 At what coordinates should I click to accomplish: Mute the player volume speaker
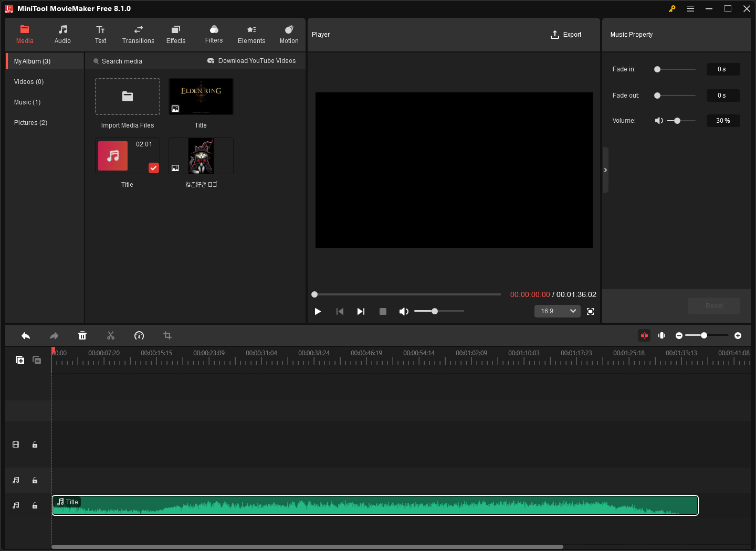(404, 312)
